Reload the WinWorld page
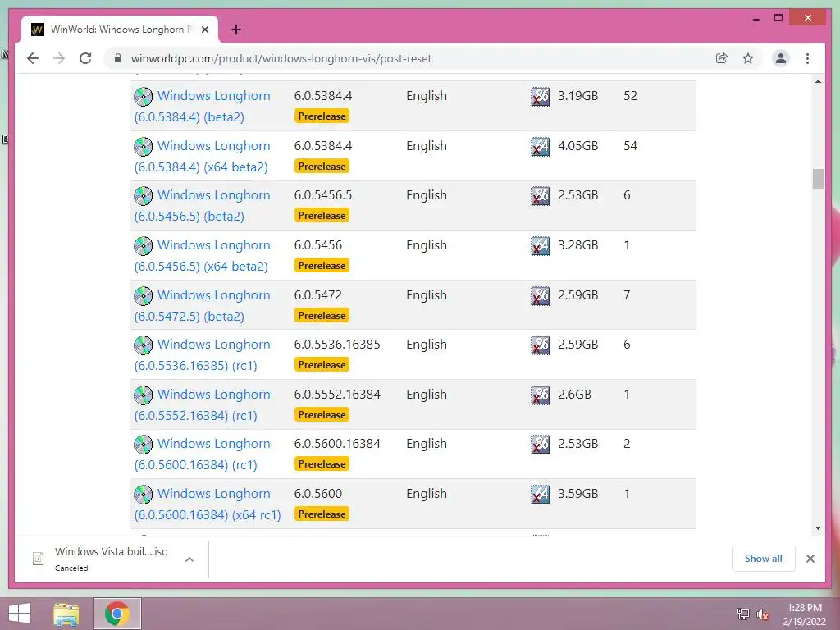This screenshot has width=840, height=630. coord(85,58)
